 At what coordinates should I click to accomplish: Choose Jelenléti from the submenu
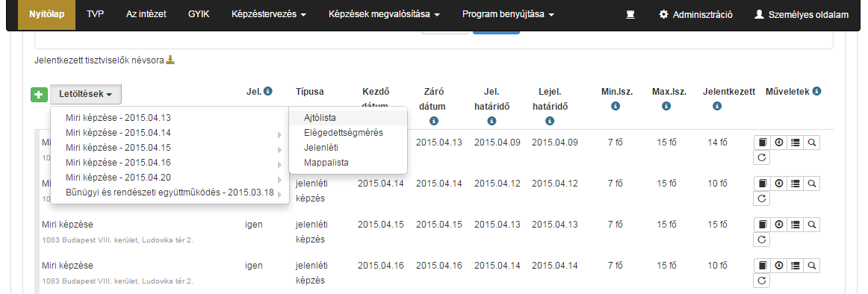[348, 148]
